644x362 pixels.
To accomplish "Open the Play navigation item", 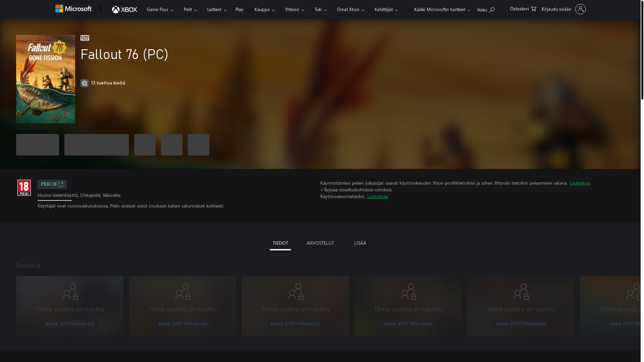I will [239, 9].
